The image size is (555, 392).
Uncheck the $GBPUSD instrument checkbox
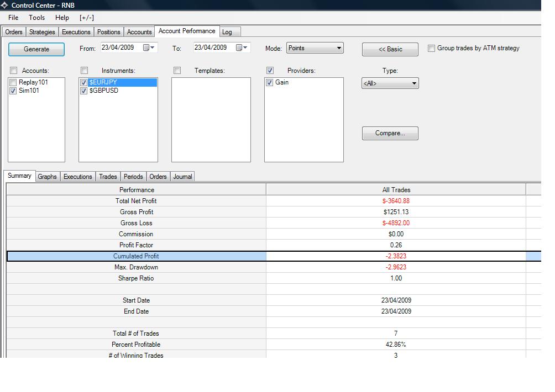[84, 91]
